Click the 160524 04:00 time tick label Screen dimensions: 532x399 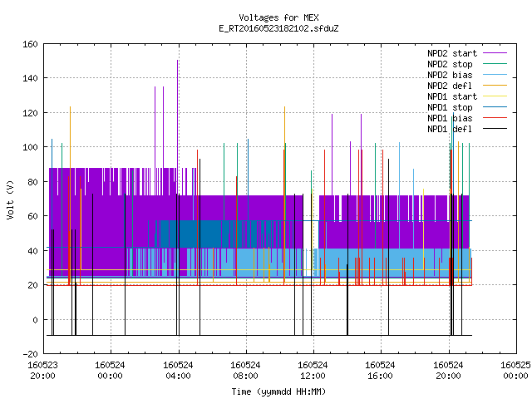178,371
